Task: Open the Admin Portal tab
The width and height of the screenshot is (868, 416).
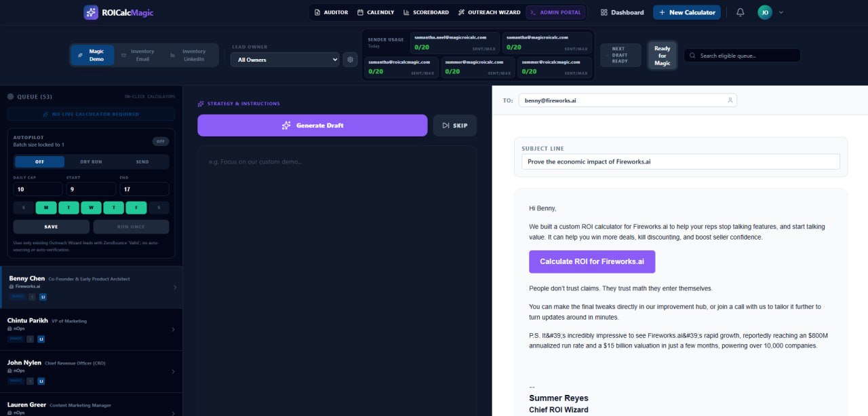Action: click(x=557, y=12)
